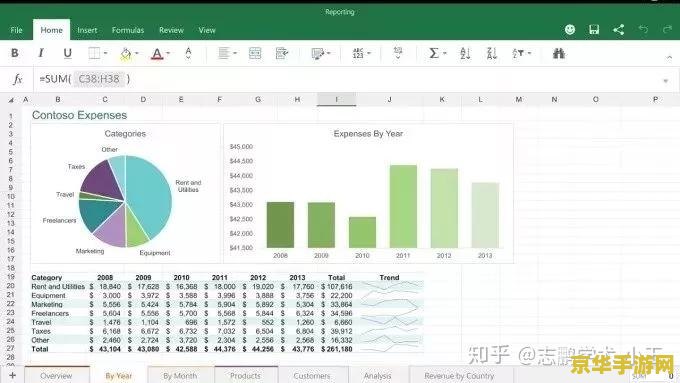This screenshot has height=383, width=680.
Task: Select column I header
Action: pyautogui.click(x=337, y=99)
